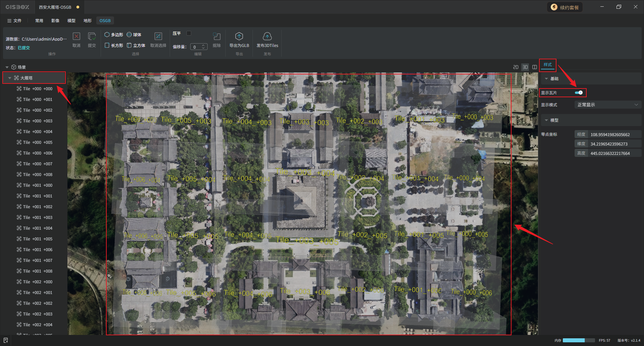Click the Cancel (取消) toolbar icon
Image resolution: width=644 pixels, height=346 pixels.
click(x=76, y=37)
